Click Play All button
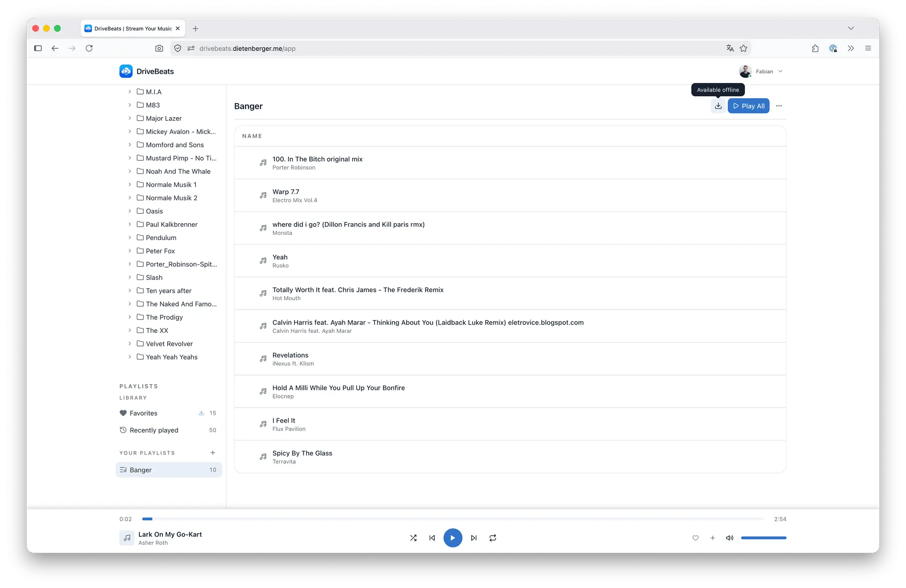This screenshot has width=906, height=588. click(x=749, y=106)
